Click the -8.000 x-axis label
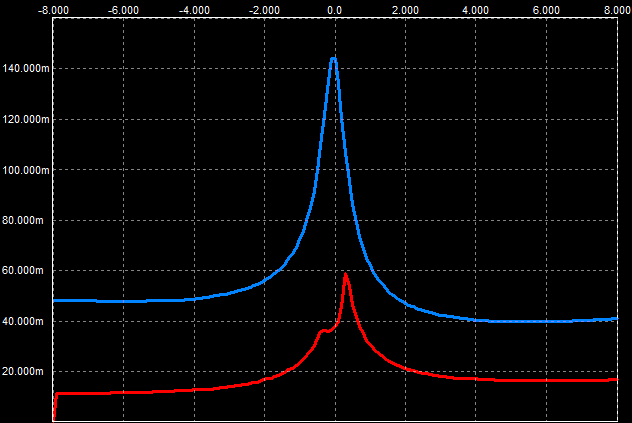The width and height of the screenshot is (632, 423). (53, 10)
